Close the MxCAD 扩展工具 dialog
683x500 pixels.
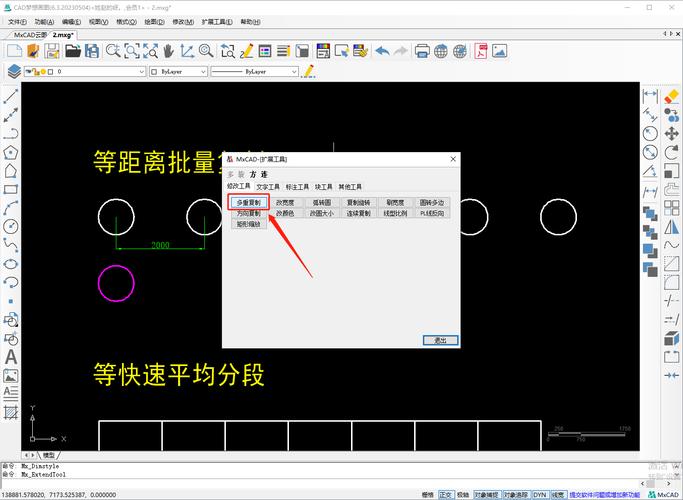point(453,159)
